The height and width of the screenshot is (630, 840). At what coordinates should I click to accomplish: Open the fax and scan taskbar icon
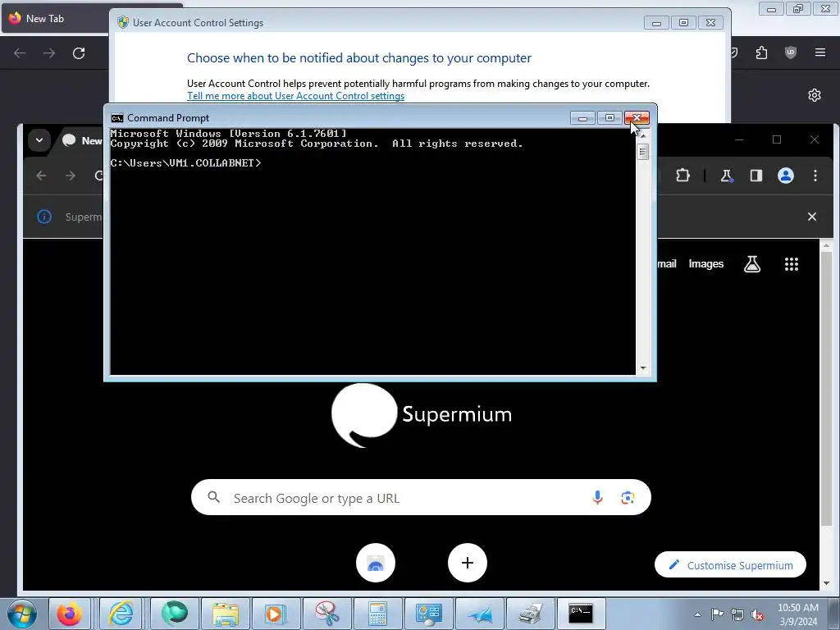click(x=531, y=614)
